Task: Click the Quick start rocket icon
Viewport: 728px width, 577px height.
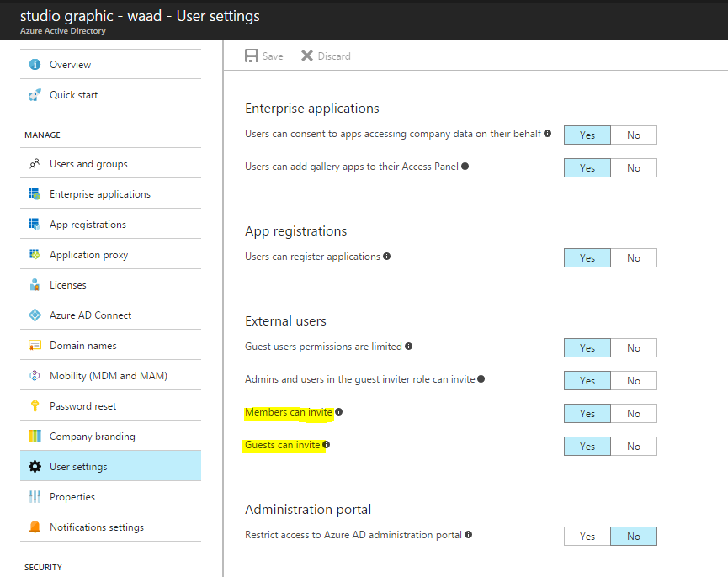Action: click(35, 94)
